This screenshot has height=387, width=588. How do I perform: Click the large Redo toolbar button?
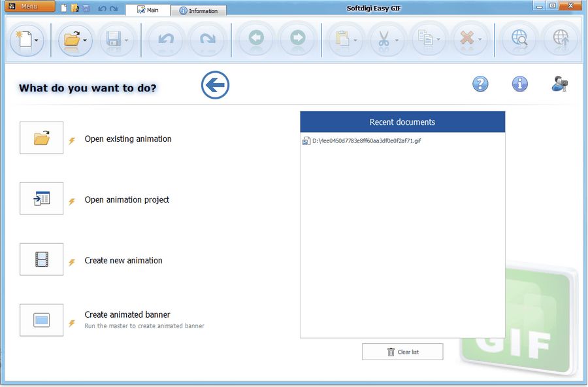[207, 39]
